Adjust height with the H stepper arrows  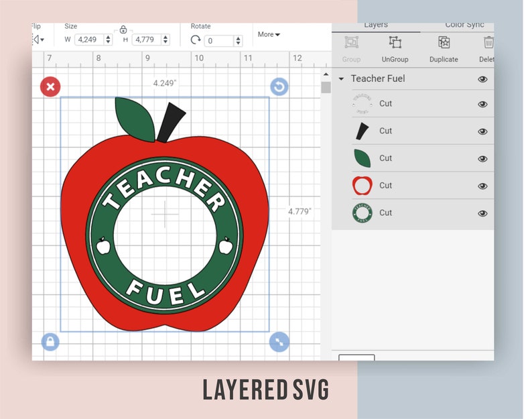(x=165, y=40)
